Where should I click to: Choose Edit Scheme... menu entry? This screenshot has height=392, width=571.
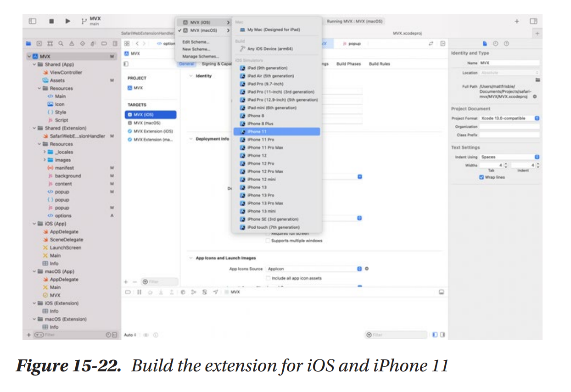pos(196,42)
